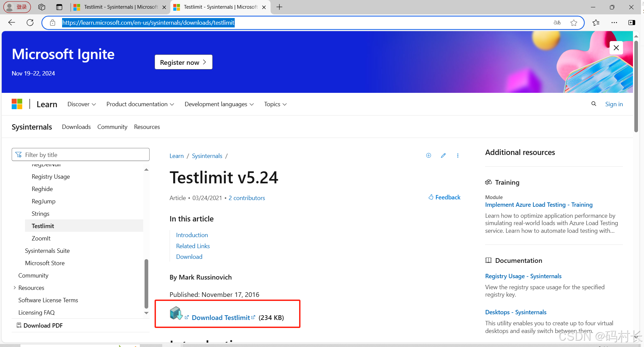644x347 pixels.
Task: Select Reghide in the sidebar list
Action: click(x=42, y=189)
